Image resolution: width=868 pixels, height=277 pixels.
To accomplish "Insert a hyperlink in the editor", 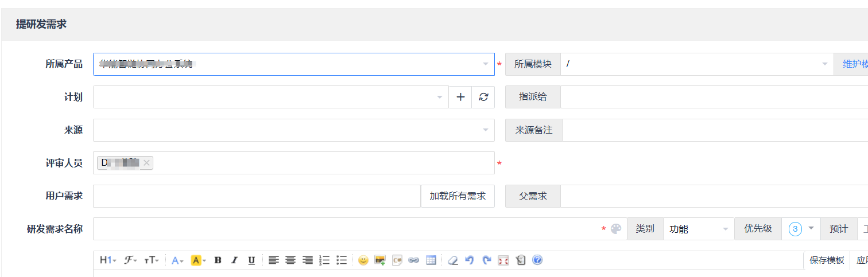I will coord(413,260).
